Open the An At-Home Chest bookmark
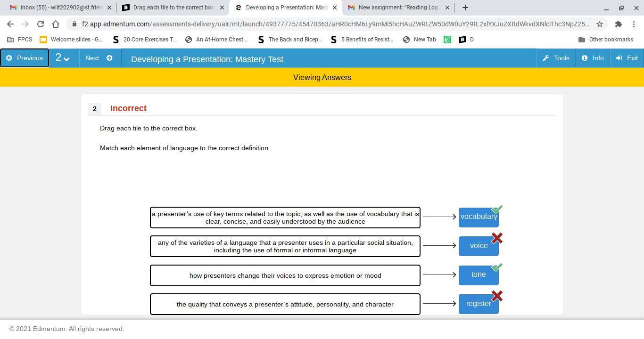Viewport: 644px width, 339px height. coord(216,40)
